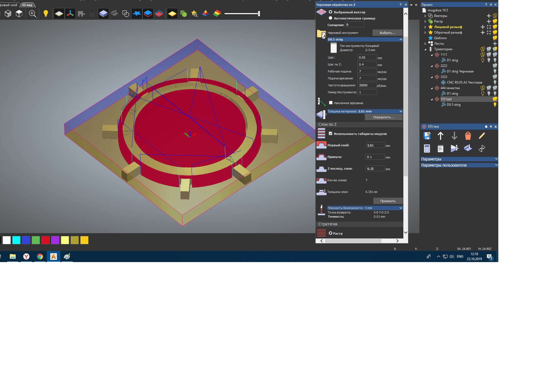The image size is (533, 392).
Task: Select the 444 зачистка toolpath item
Action: [450, 88]
